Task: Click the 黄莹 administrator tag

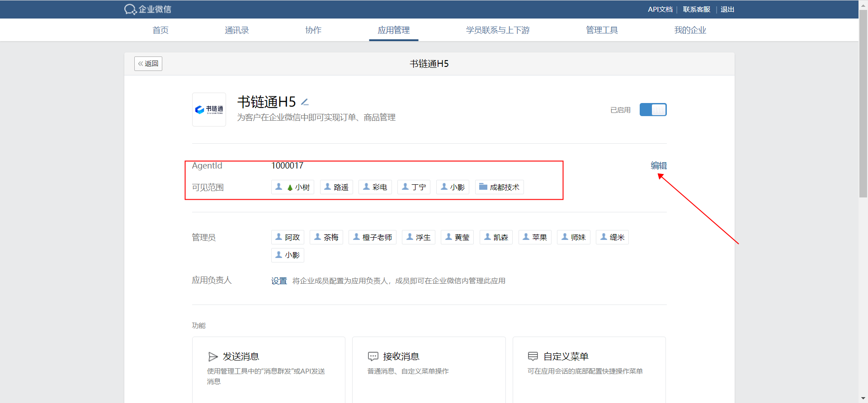Action: click(457, 237)
